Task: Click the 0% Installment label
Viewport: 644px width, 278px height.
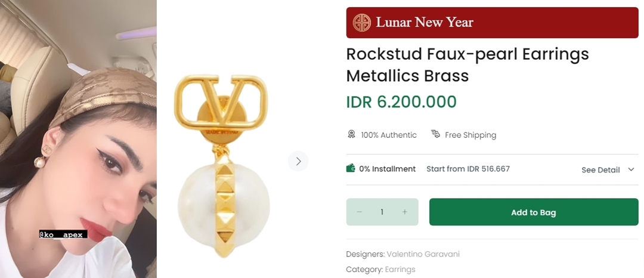Action: pos(387,169)
